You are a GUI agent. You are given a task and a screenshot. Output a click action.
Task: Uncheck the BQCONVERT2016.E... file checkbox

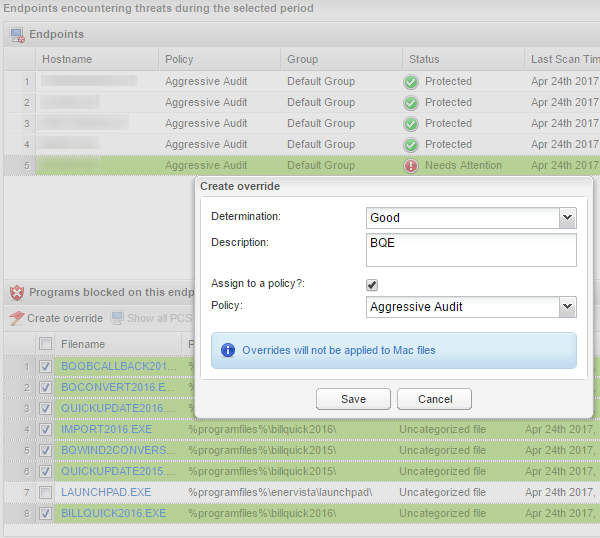46,388
